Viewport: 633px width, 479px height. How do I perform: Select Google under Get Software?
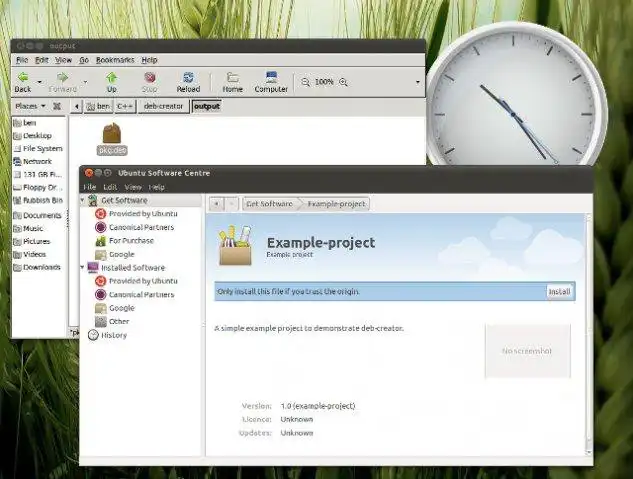[x=115, y=254]
